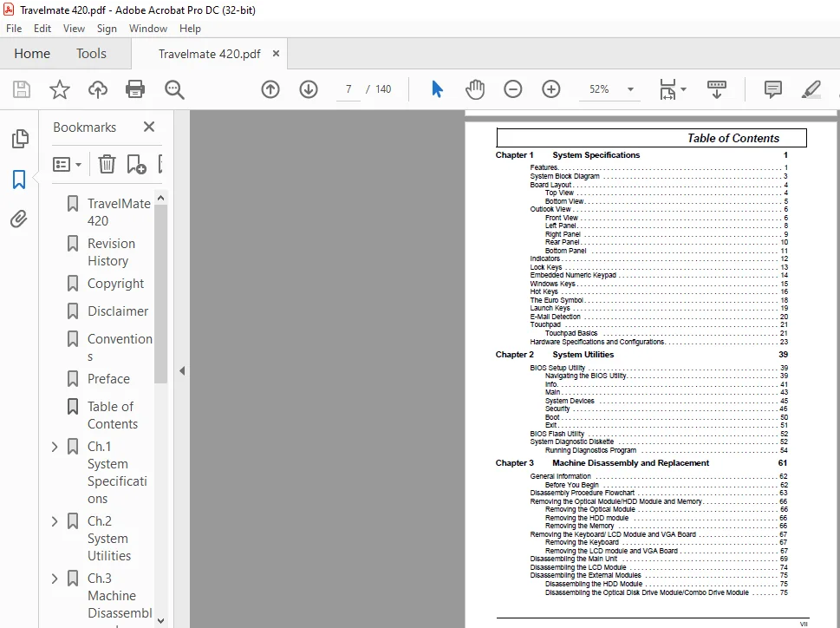
Task: Open bookmark options list menu
Action: click(x=67, y=164)
